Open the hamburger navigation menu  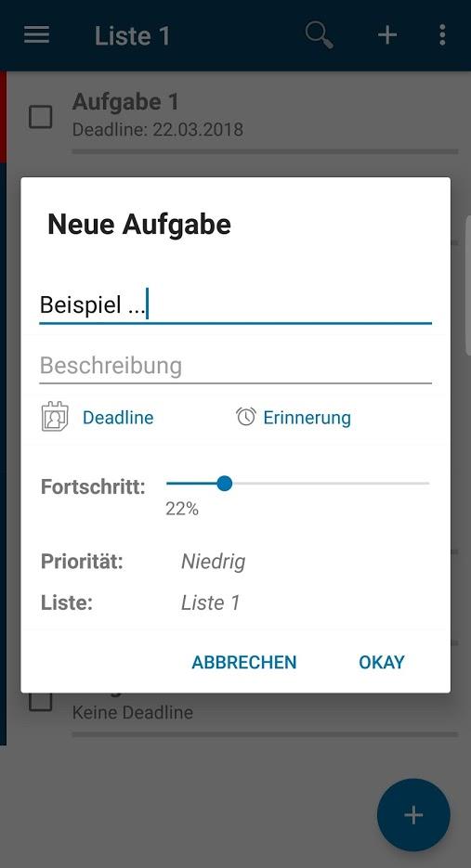coord(36,35)
